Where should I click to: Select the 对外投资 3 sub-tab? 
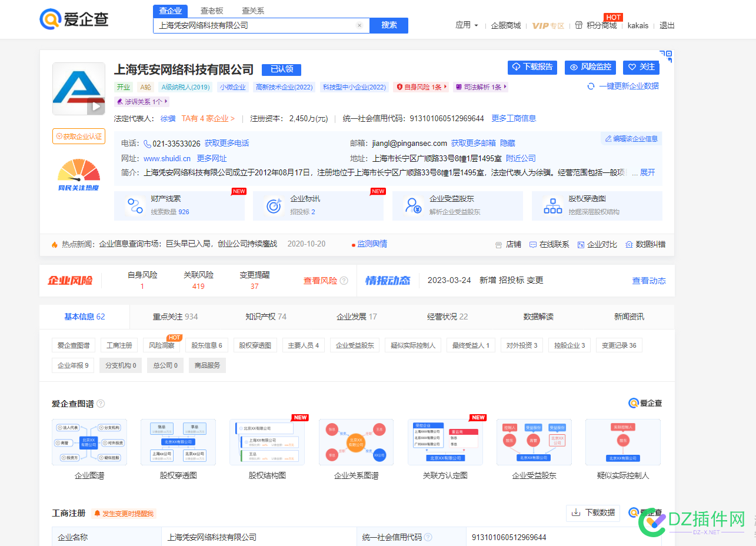(x=522, y=345)
